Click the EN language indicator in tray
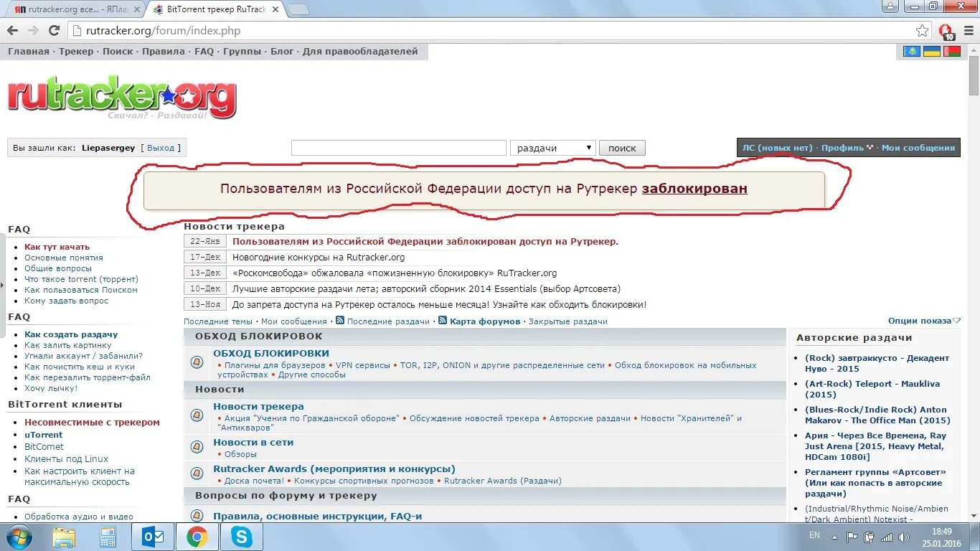This screenshot has width=980, height=551. point(814,535)
